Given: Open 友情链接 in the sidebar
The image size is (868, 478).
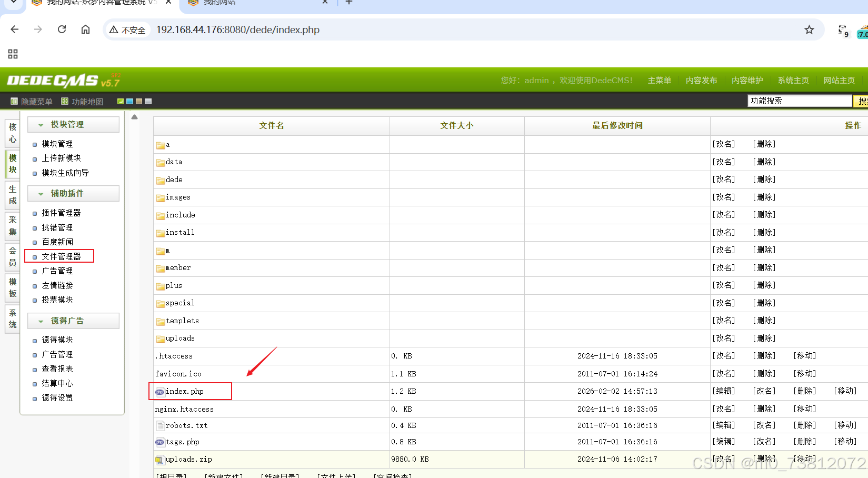Looking at the screenshot, I should 57,285.
